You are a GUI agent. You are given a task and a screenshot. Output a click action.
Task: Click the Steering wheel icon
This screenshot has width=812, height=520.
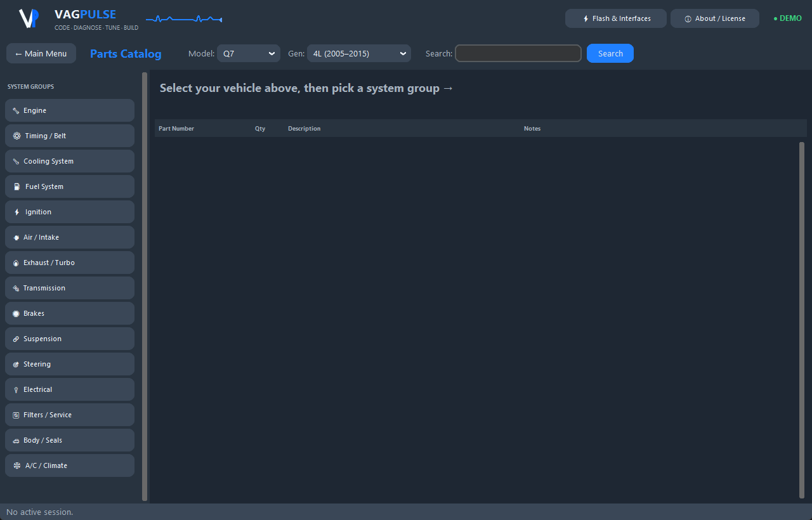click(16, 364)
